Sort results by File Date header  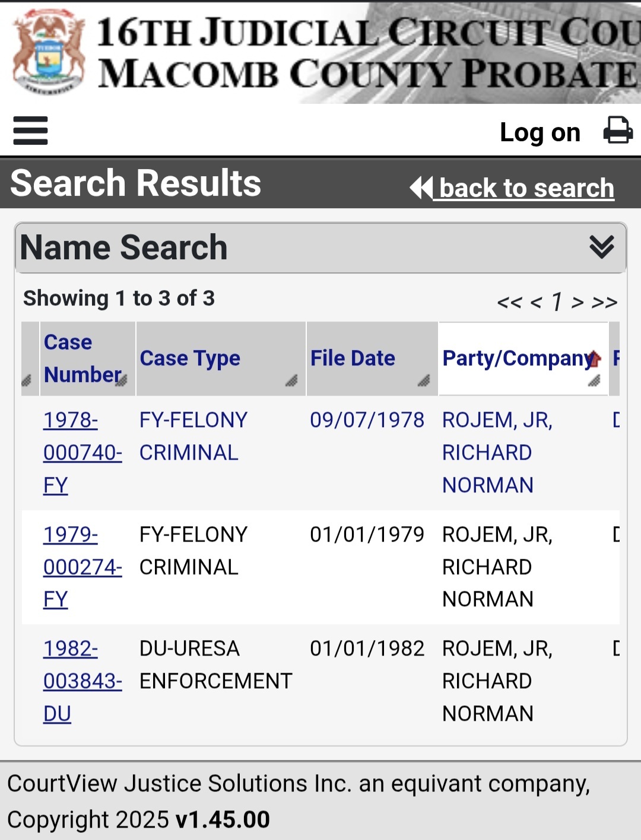353,358
